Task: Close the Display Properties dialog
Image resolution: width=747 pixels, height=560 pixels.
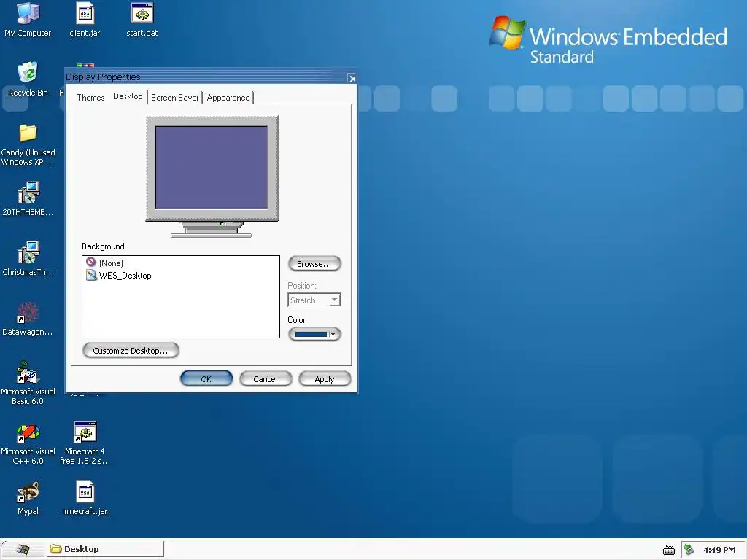Action: click(352, 79)
